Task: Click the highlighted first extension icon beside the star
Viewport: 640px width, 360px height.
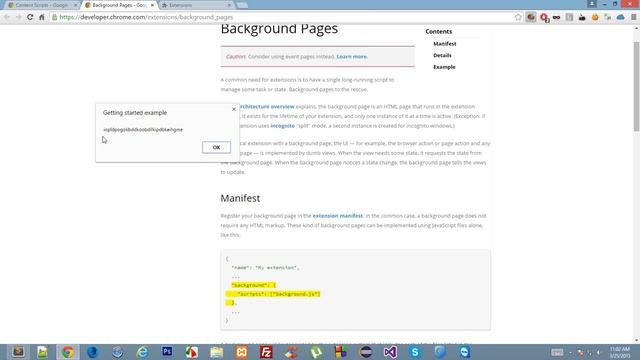Action: point(531,17)
